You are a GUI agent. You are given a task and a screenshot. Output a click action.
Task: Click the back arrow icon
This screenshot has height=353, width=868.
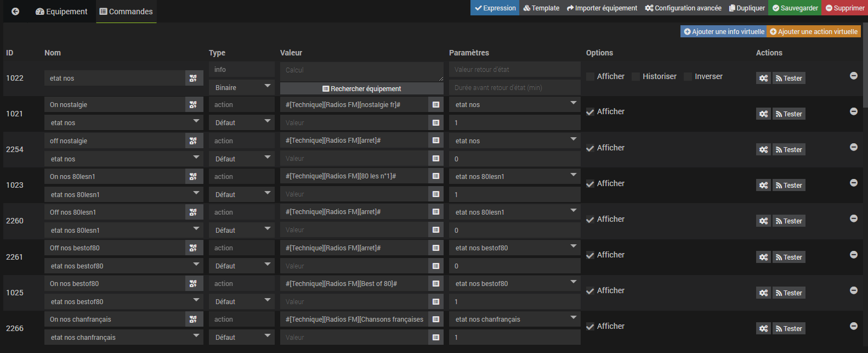(x=15, y=12)
